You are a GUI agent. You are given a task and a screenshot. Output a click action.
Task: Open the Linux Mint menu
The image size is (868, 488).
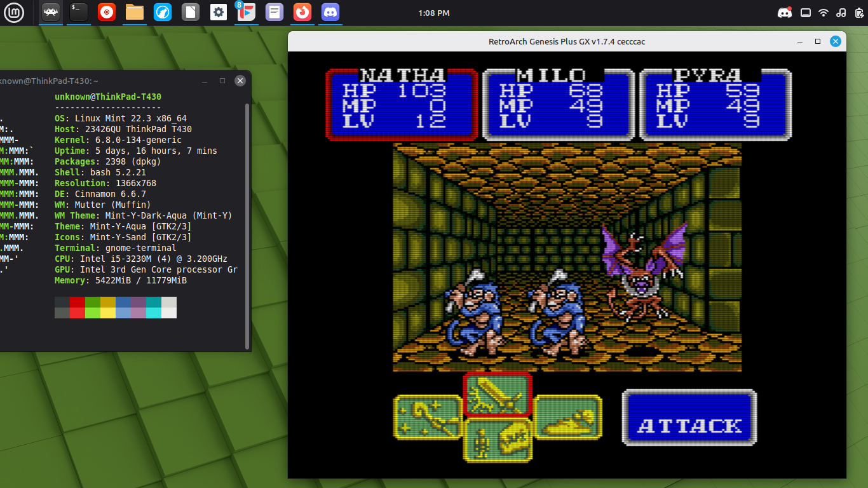14,13
